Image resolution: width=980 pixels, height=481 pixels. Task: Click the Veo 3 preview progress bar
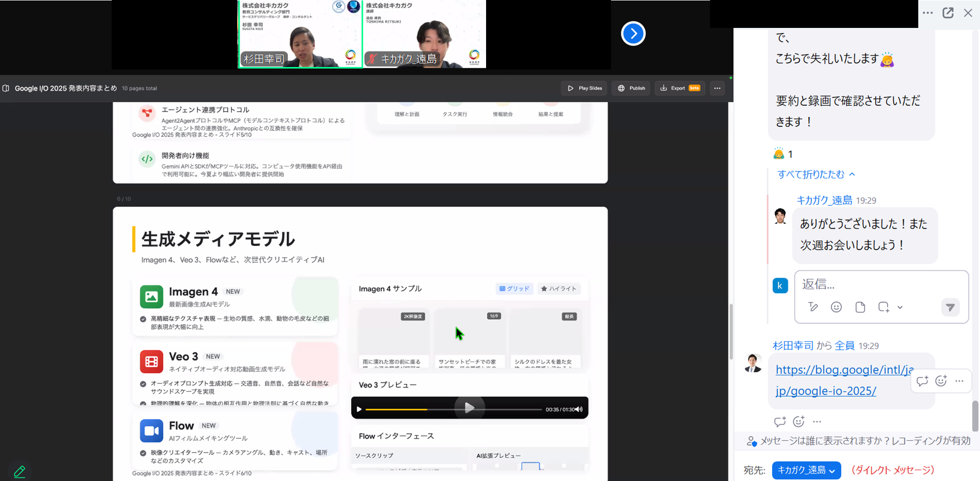pyautogui.click(x=453, y=409)
